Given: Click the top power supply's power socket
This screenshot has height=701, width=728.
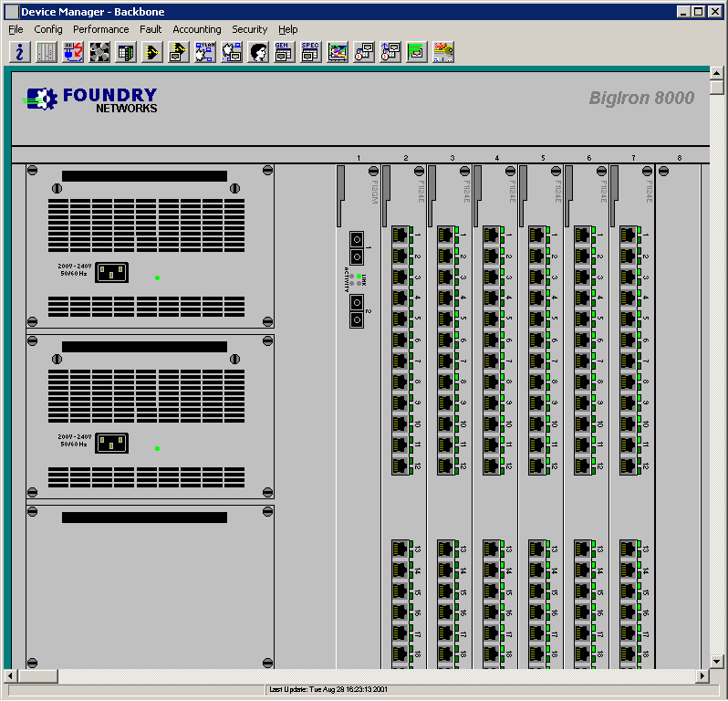Looking at the screenshot, I should 111,272.
